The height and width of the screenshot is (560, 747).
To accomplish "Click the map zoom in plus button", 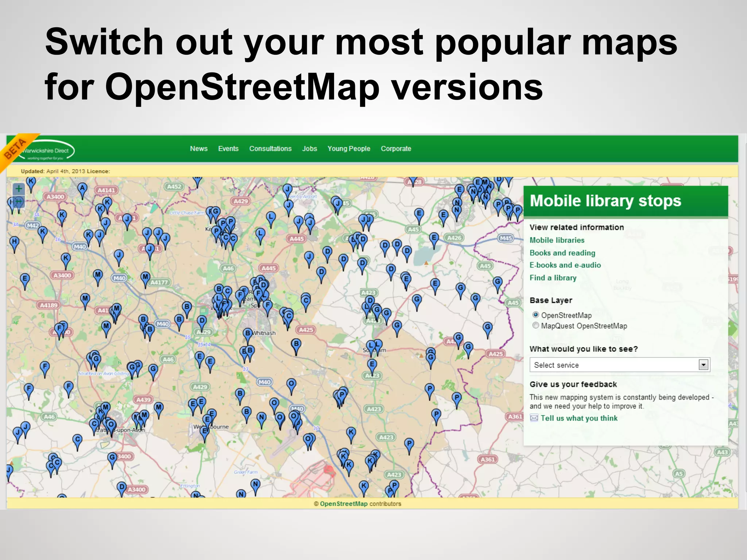I will click(x=19, y=189).
